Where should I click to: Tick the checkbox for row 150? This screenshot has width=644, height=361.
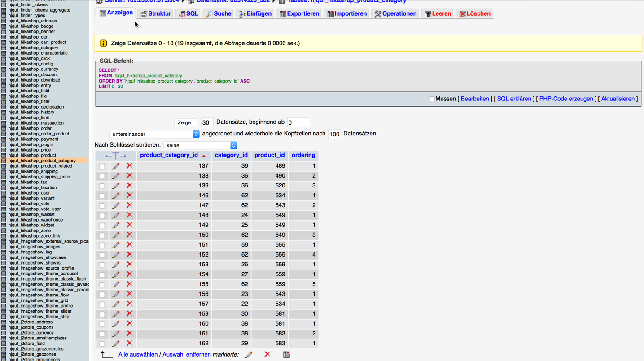pyautogui.click(x=102, y=235)
